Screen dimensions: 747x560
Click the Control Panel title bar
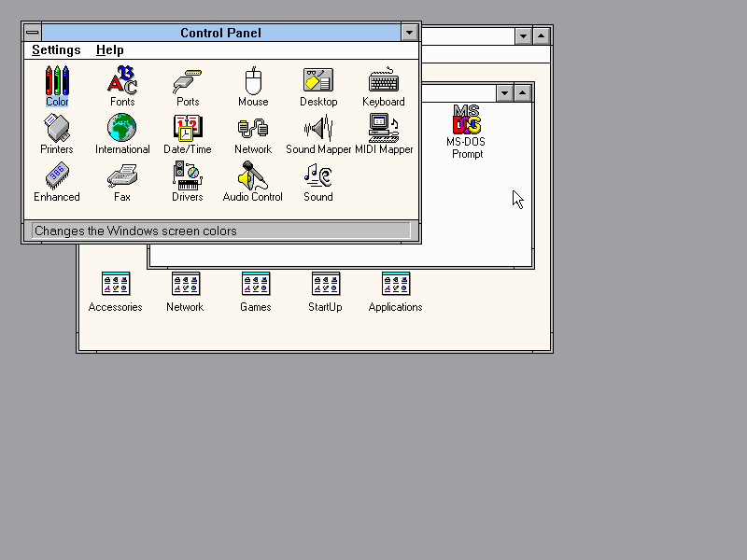click(x=220, y=33)
